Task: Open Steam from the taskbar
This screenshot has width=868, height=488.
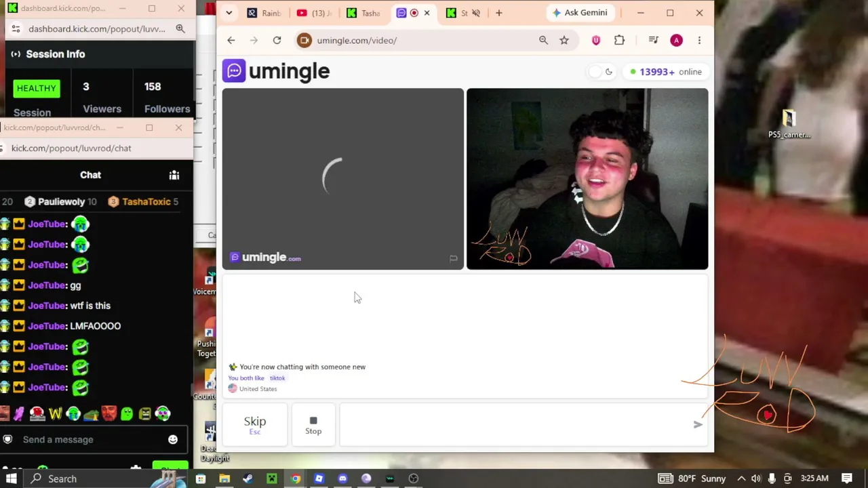Action: click(248, 479)
